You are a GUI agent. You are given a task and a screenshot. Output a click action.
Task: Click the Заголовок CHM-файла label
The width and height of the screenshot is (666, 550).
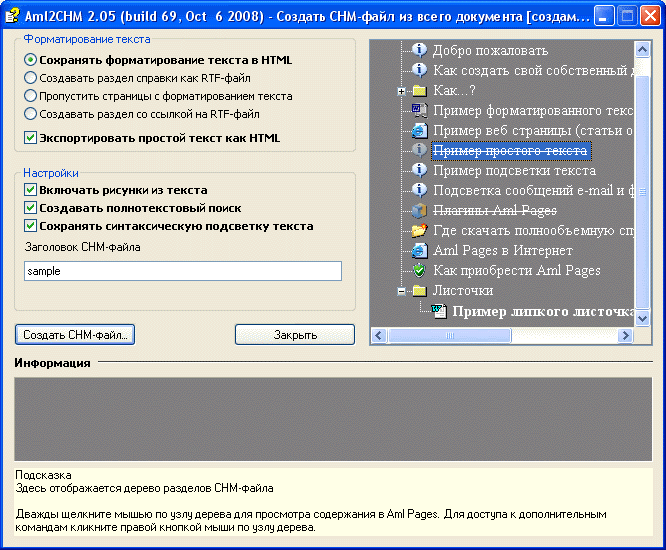coord(82,247)
